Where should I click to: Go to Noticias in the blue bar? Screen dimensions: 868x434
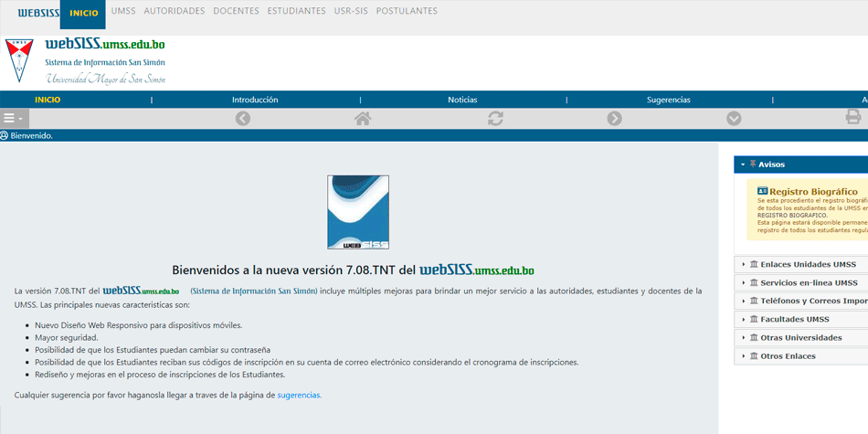click(463, 100)
